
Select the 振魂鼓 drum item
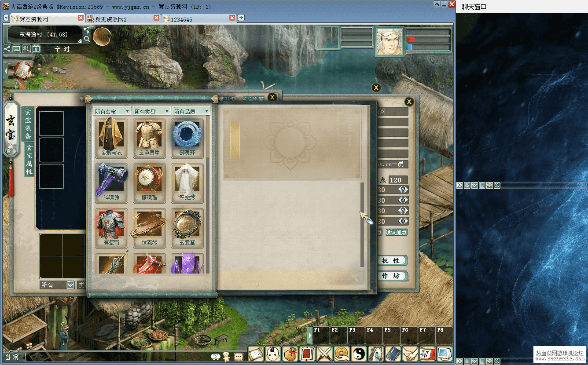coord(149,183)
